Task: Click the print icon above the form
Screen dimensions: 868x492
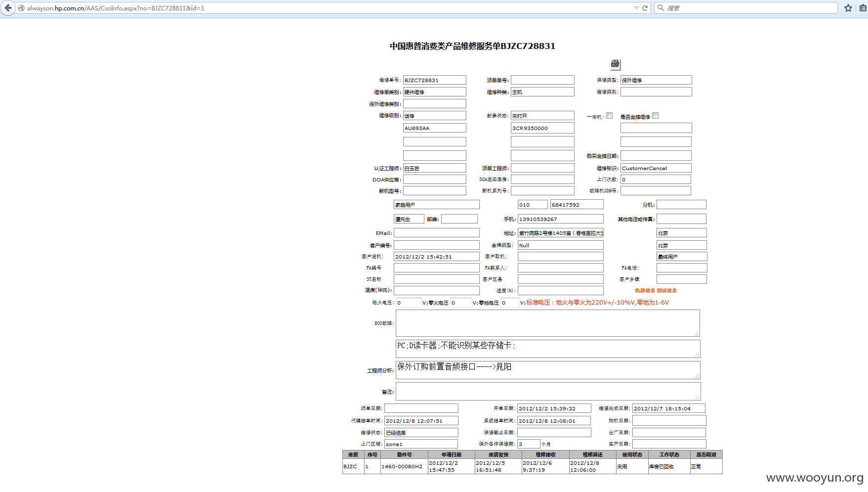Action: coord(615,64)
